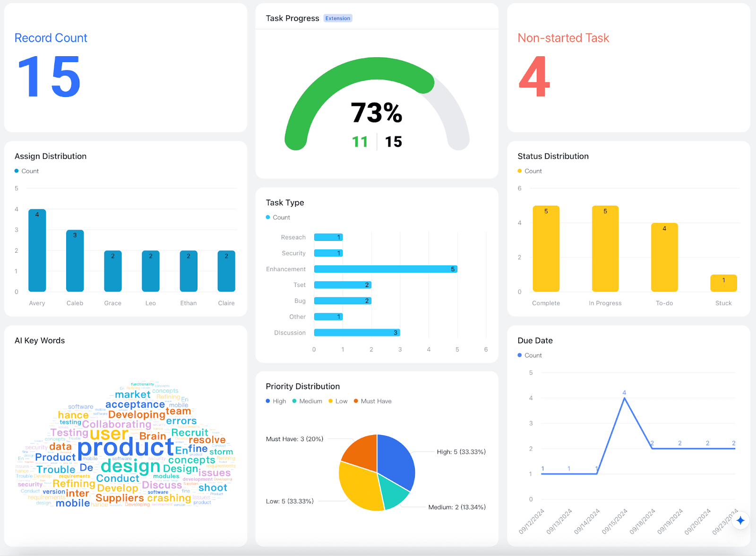This screenshot has width=756, height=556.
Task: Click the To-do status bar
Action: [x=664, y=257]
